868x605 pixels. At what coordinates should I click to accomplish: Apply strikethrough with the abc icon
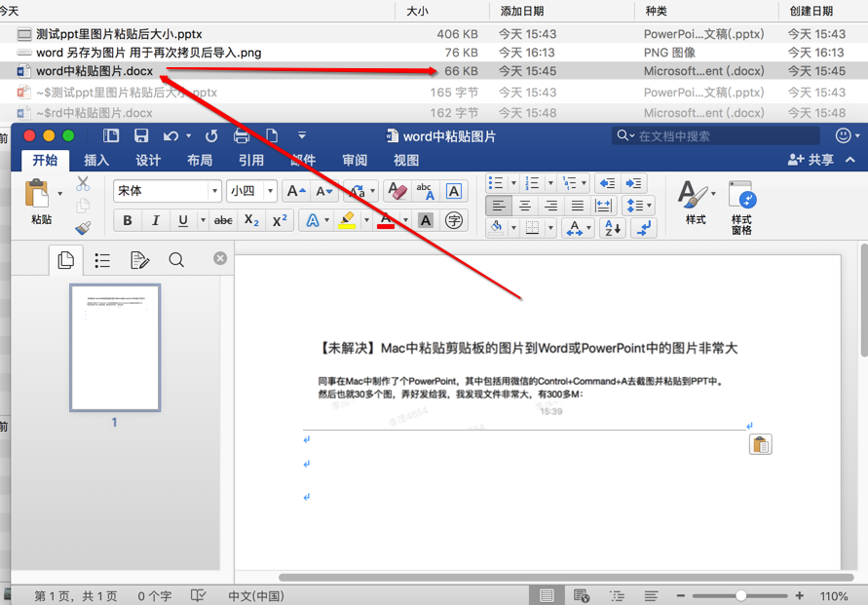pyautogui.click(x=223, y=220)
